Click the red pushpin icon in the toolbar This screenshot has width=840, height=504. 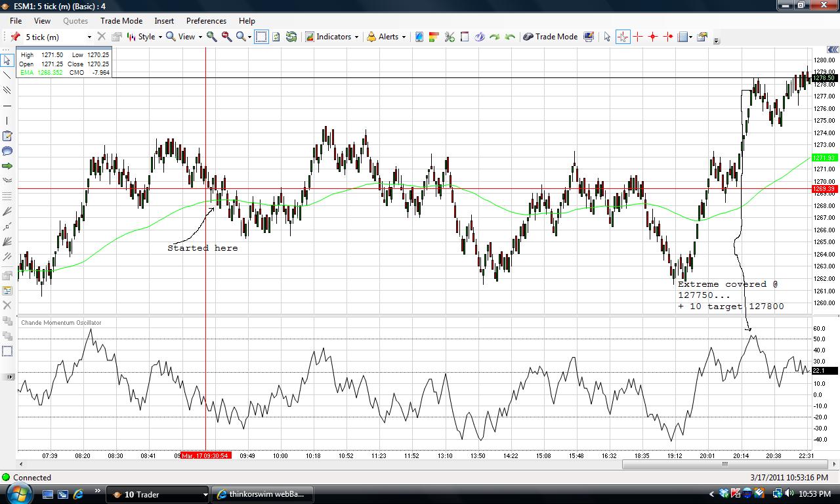click(15, 37)
